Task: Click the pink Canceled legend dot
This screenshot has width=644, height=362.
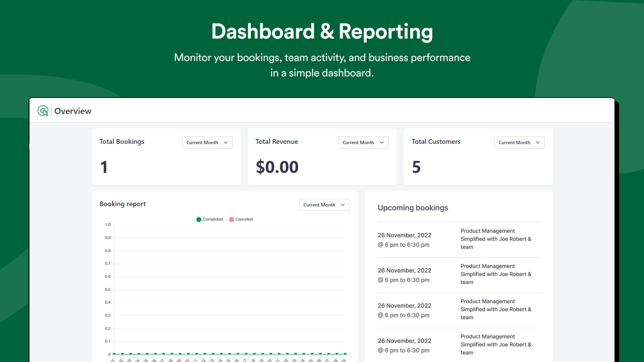Action: click(x=231, y=219)
